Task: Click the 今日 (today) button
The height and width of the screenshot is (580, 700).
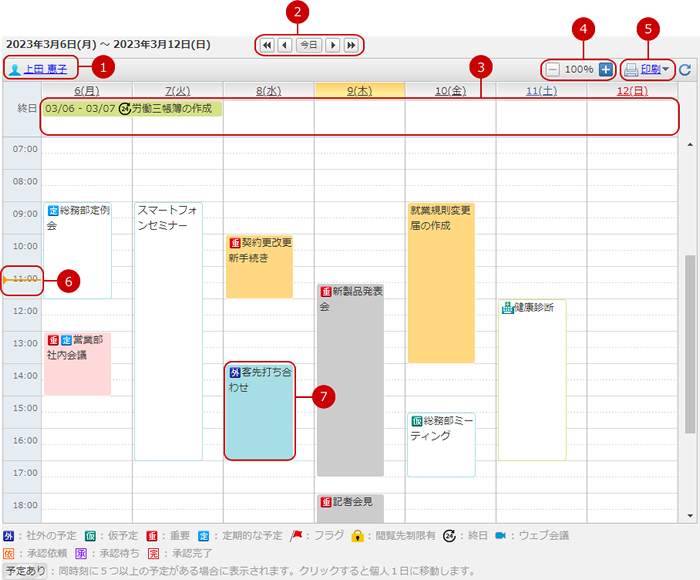Action: [308, 45]
